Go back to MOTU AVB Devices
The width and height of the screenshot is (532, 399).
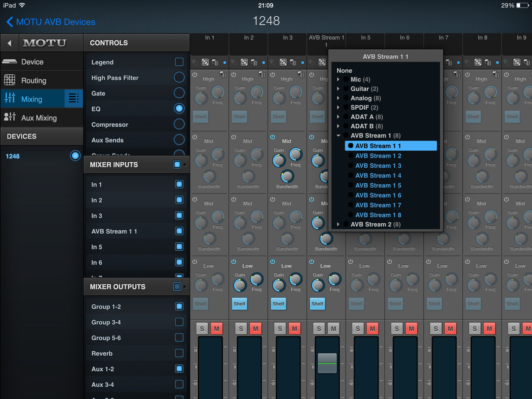coord(51,22)
